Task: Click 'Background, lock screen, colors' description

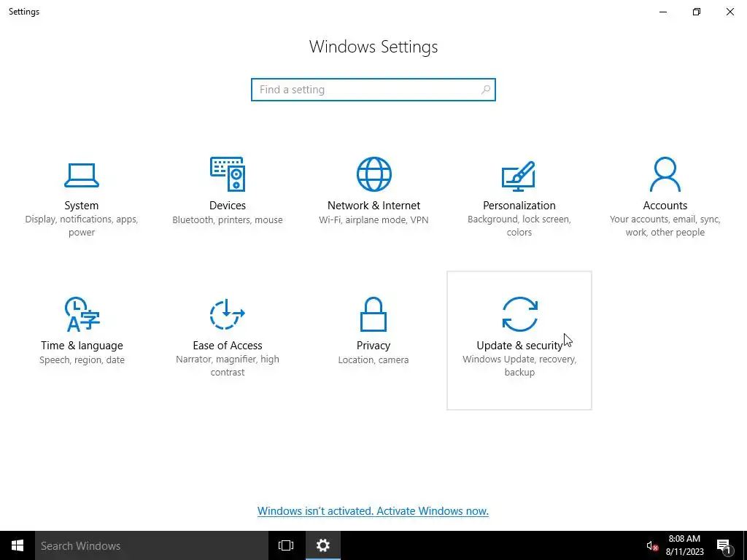Action: 519,226
